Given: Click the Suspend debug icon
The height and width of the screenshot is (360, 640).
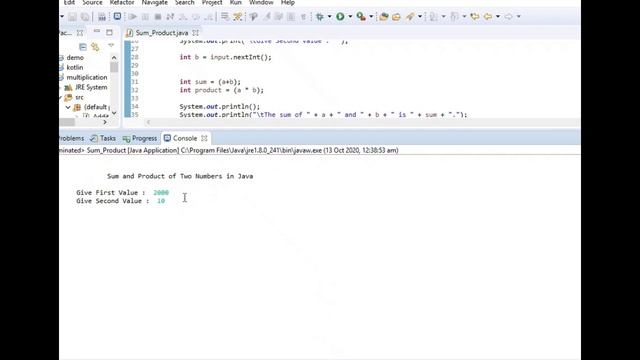Looking at the screenshot, I should (145, 17).
